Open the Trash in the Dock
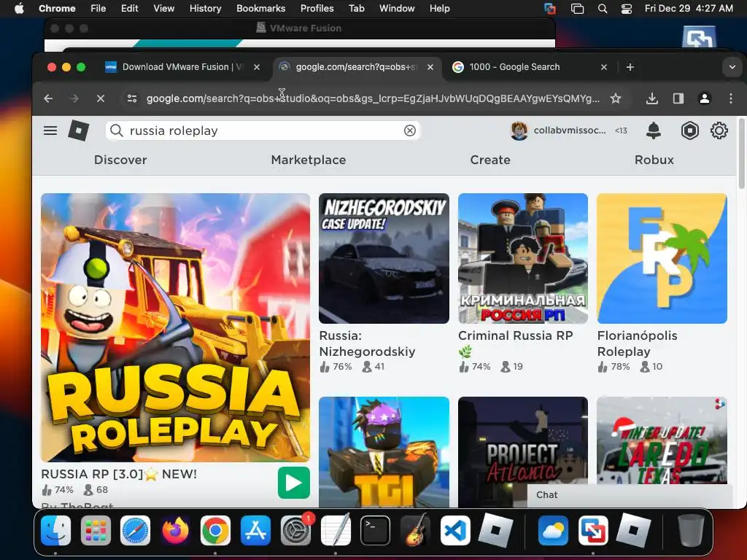This screenshot has width=747, height=560. click(x=690, y=531)
